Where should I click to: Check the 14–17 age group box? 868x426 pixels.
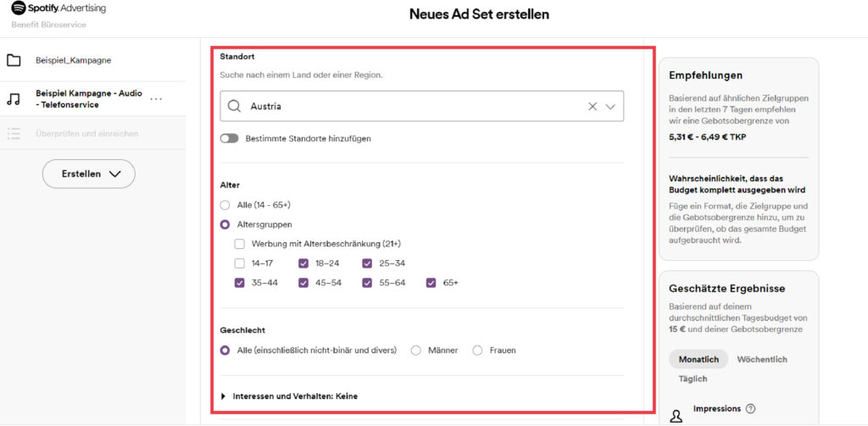pyautogui.click(x=240, y=263)
